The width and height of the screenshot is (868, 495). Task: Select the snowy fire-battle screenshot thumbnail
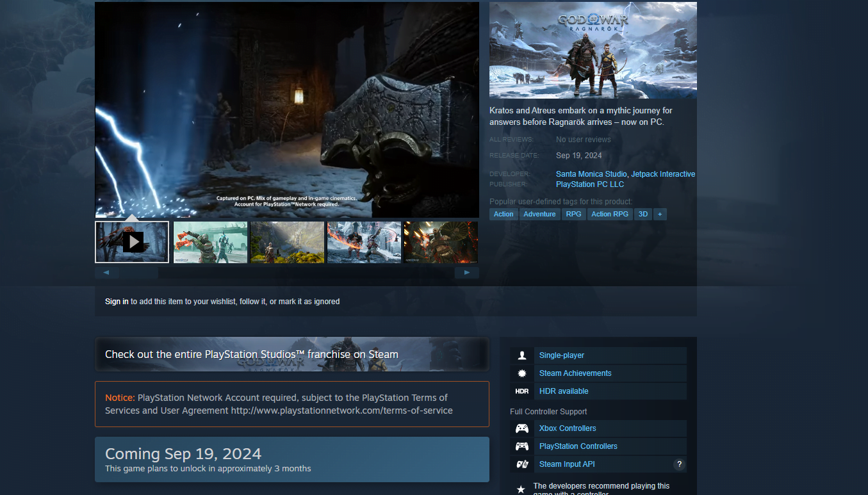point(364,242)
